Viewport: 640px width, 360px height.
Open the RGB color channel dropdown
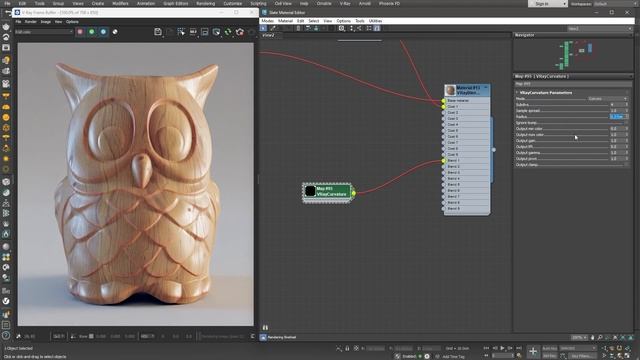coord(44,32)
